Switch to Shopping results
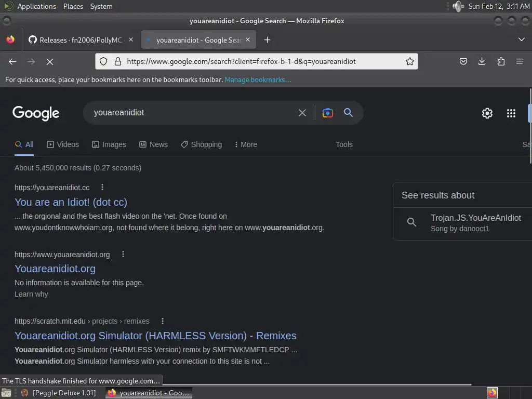Viewport: 532px width, 399px height. (201, 144)
